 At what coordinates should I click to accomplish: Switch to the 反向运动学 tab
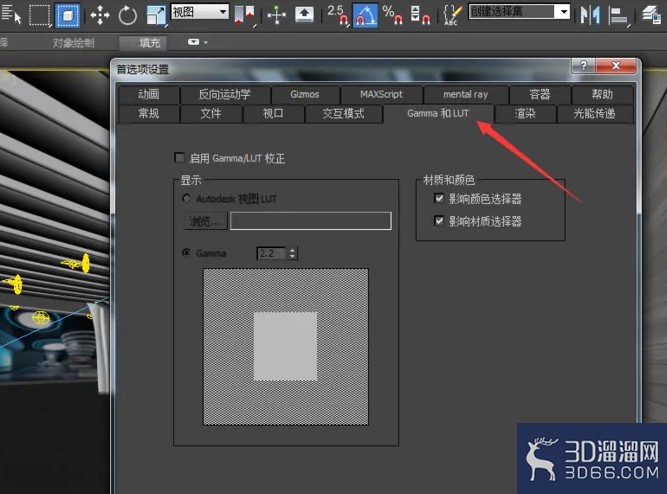point(225,94)
